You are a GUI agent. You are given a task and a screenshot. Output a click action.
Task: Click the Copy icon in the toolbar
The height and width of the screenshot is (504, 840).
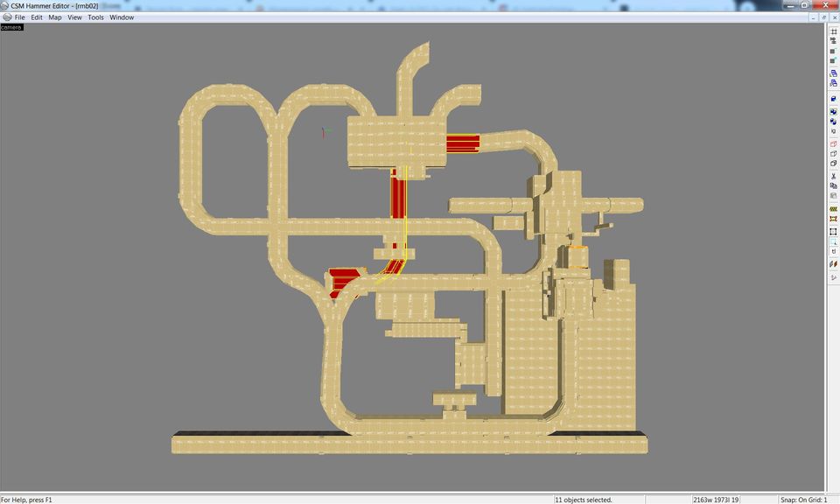[833, 185]
